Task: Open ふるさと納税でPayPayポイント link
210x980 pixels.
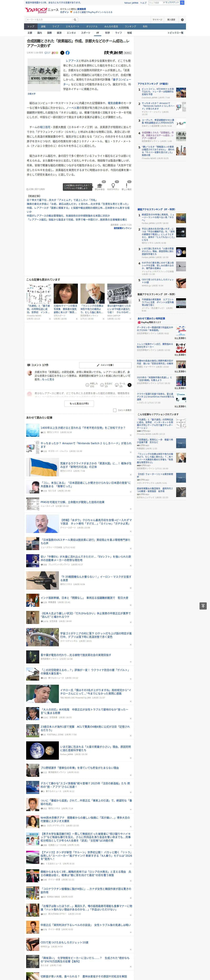Action: pos(92,12)
